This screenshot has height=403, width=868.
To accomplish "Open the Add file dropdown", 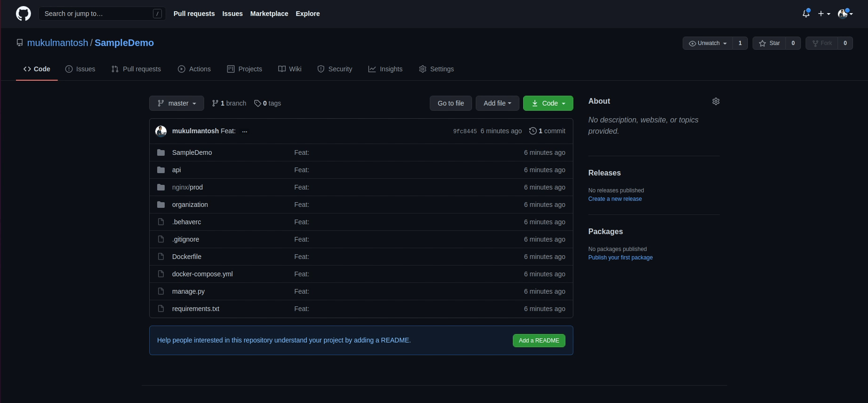I will tap(497, 103).
